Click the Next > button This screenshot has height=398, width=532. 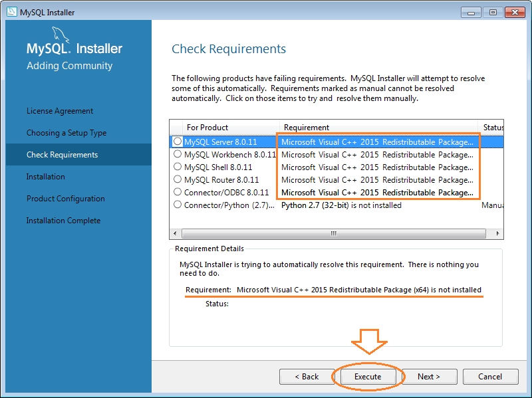(x=429, y=377)
